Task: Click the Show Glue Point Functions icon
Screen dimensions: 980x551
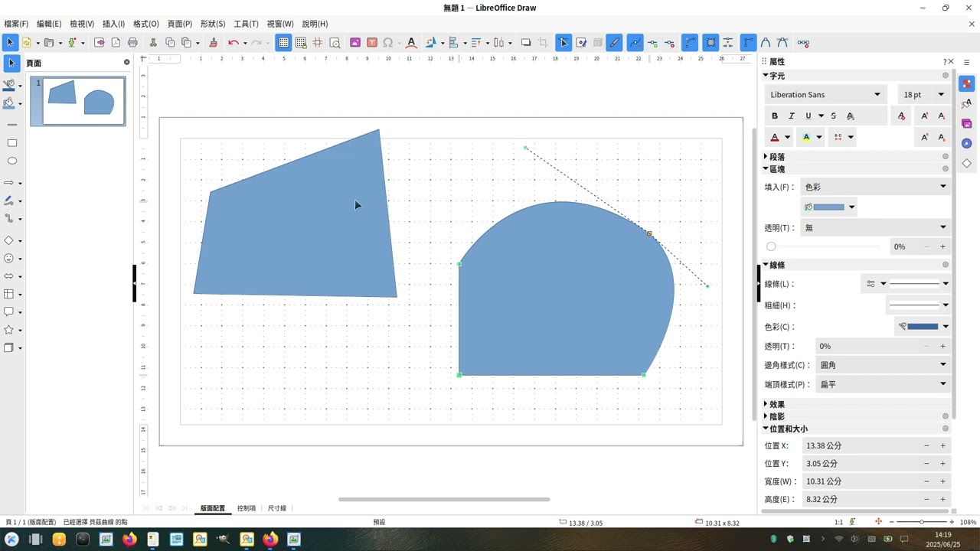Action: 581,43
